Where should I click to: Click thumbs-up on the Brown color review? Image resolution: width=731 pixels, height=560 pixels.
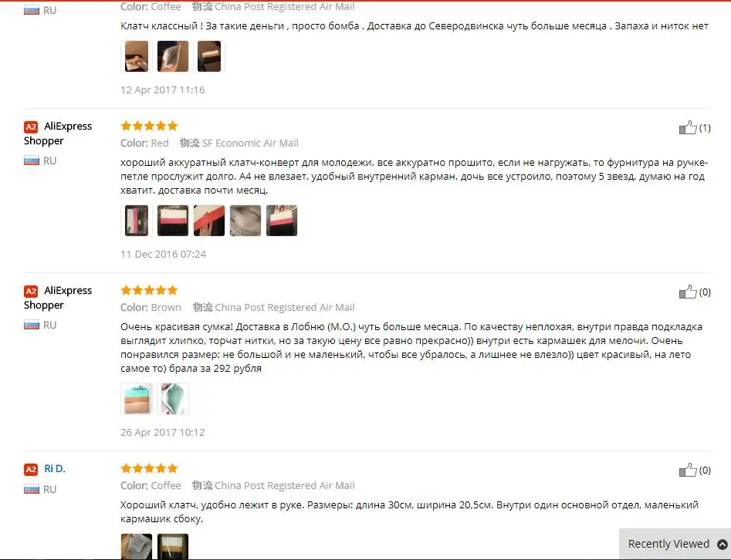[688, 292]
